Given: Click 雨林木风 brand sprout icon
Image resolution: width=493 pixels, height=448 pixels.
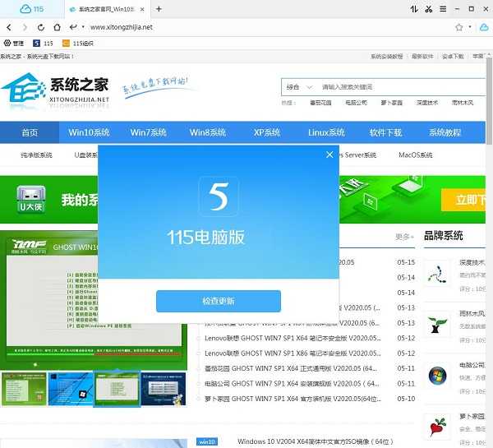Looking at the screenshot, I should coord(437,325).
